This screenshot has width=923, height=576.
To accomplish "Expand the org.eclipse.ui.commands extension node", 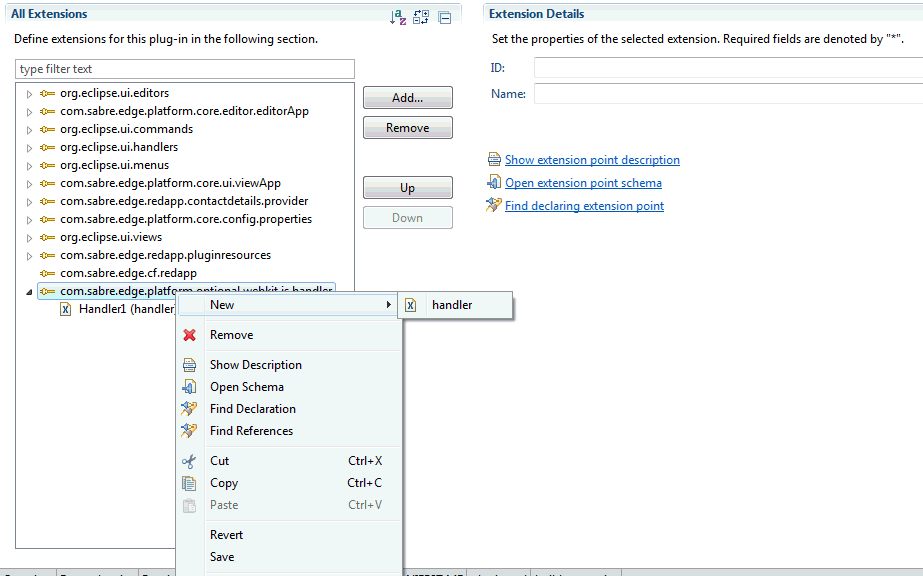I will (29, 130).
